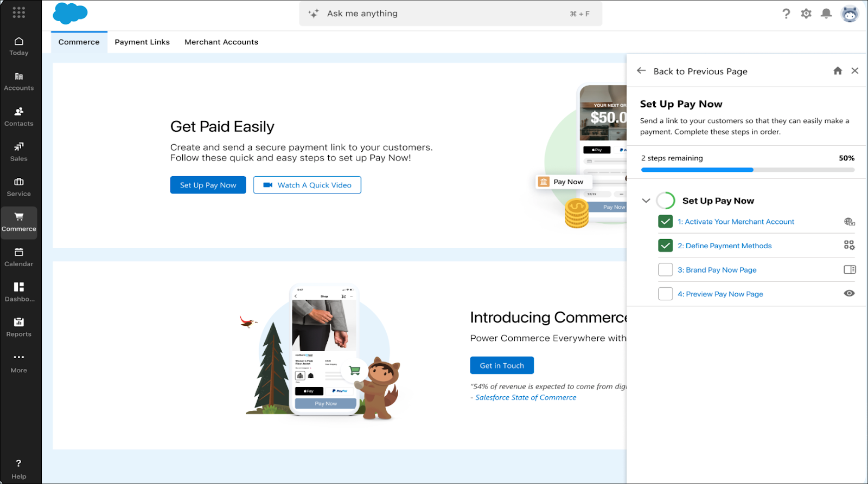
Task: Open the Setup gear icon
Action: (806, 14)
